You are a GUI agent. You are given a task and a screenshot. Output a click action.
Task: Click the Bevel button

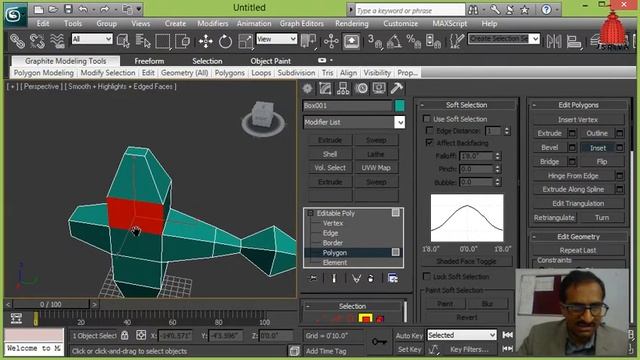pyautogui.click(x=549, y=147)
